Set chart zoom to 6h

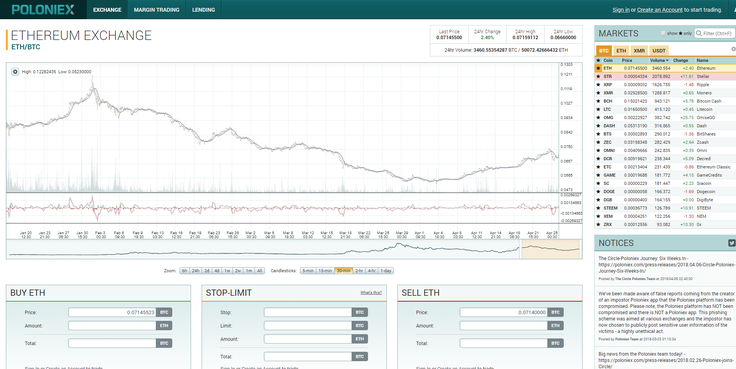[x=184, y=271]
